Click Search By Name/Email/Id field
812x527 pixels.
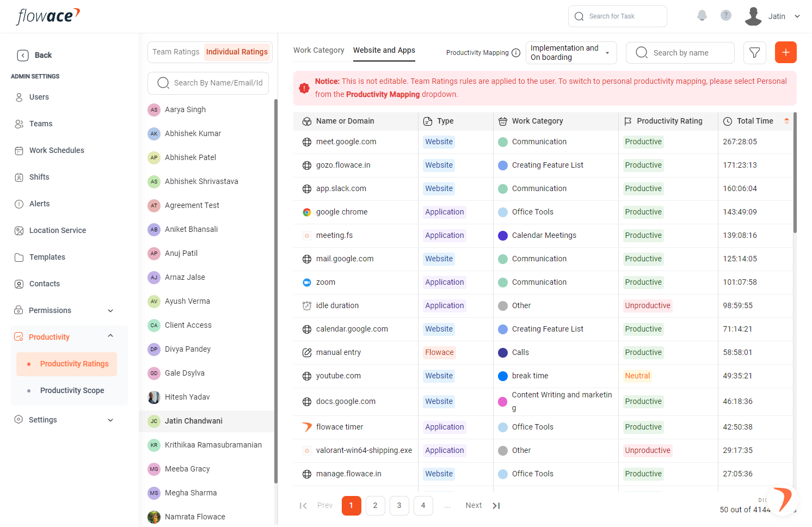[x=208, y=83]
